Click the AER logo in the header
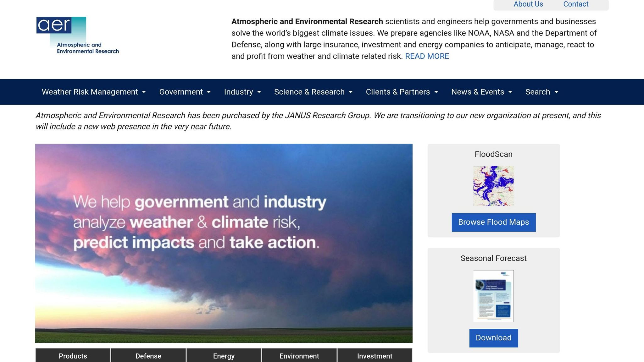 pyautogui.click(x=78, y=36)
